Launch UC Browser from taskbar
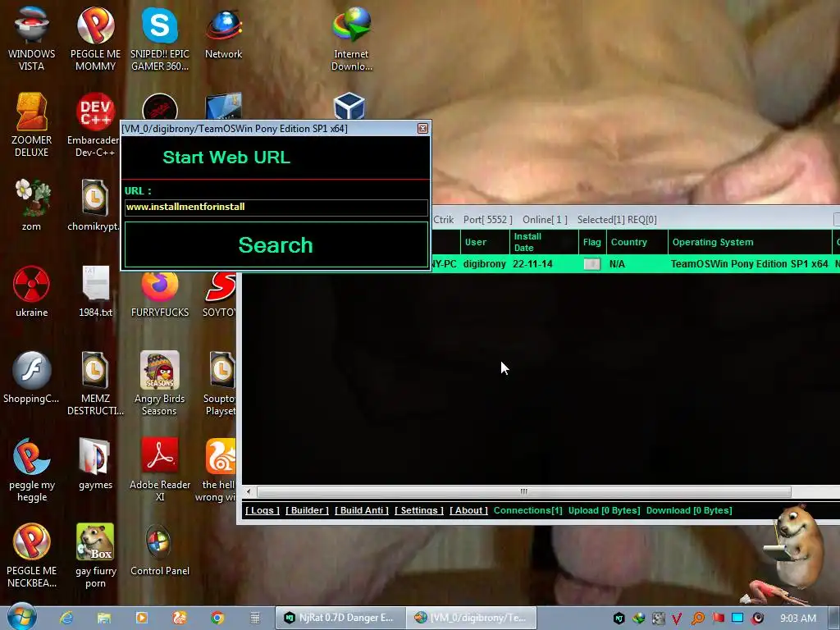Viewport: 840px width, 630px height. pyautogui.click(x=180, y=618)
